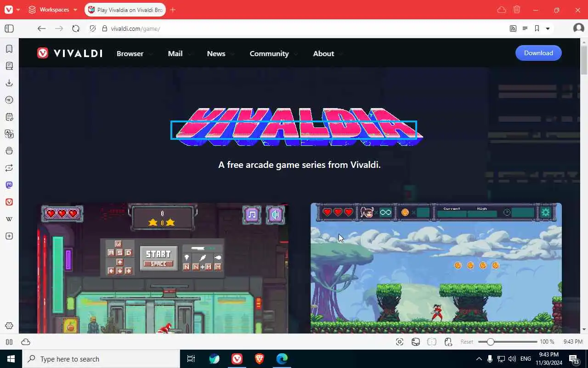Click the blue Download button
This screenshot has width=588, height=368.
pos(538,53)
